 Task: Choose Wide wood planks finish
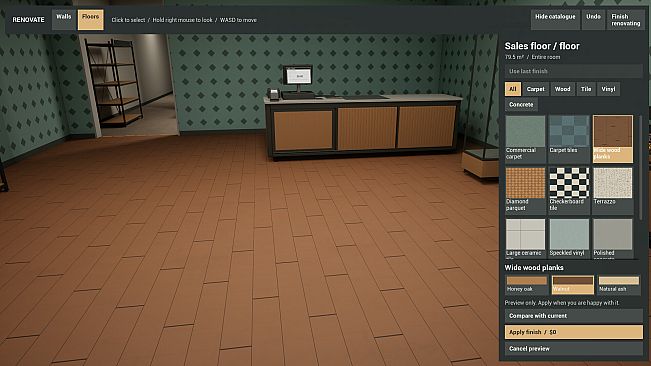click(613, 139)
